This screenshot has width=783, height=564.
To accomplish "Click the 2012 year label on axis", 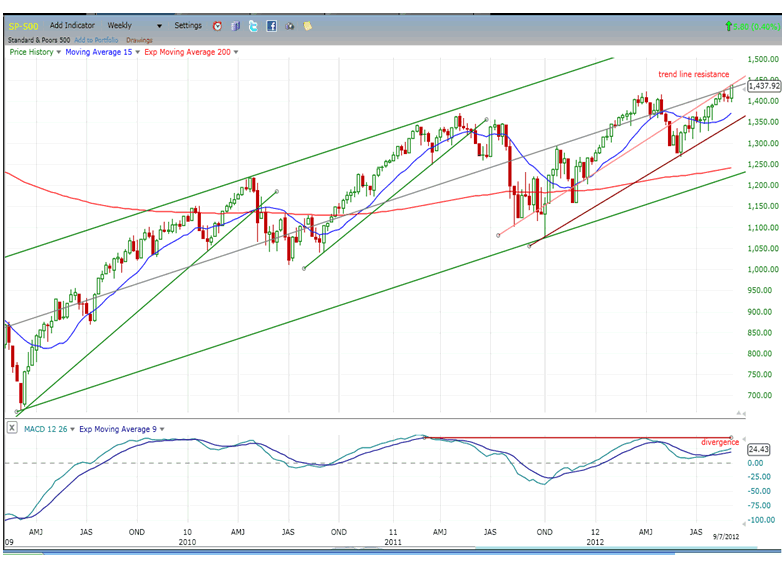I will tap(595, 542).
